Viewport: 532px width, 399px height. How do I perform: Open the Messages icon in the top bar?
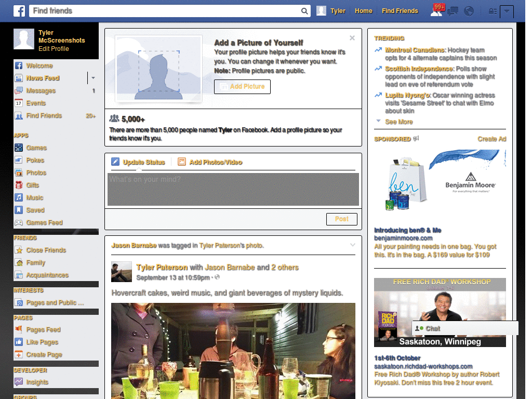[452, 10]
